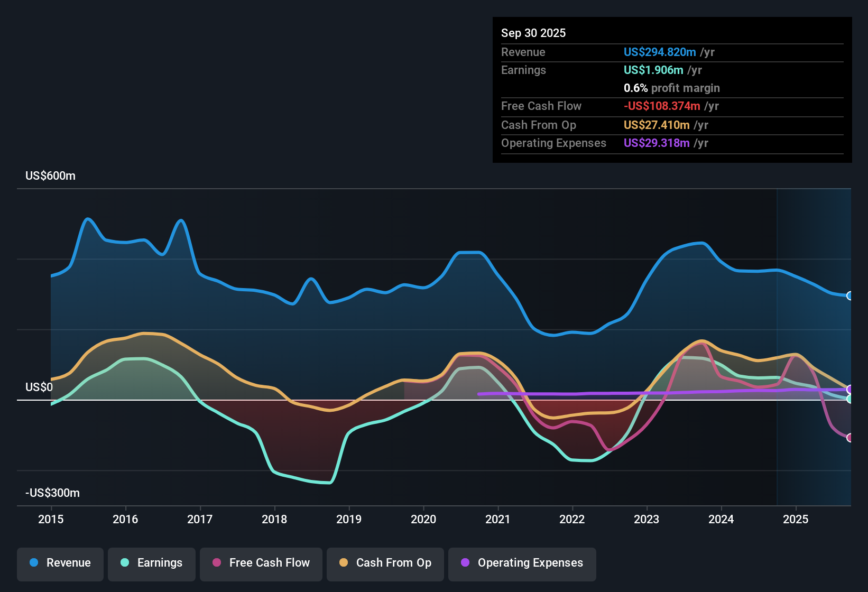Select the Cash From Op legend entry
The height and width of the screenshot is (592, 868).
click(385, 563)
